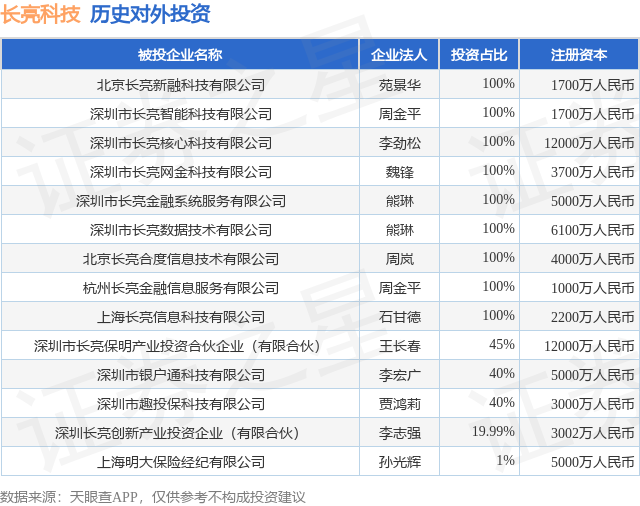Click legal person 石甘德
Screen dimensions: 640x506
click(x=400, y=317)
